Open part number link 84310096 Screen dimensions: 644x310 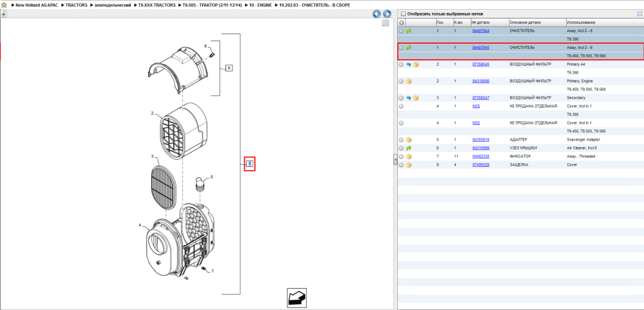tap(480, 81)
